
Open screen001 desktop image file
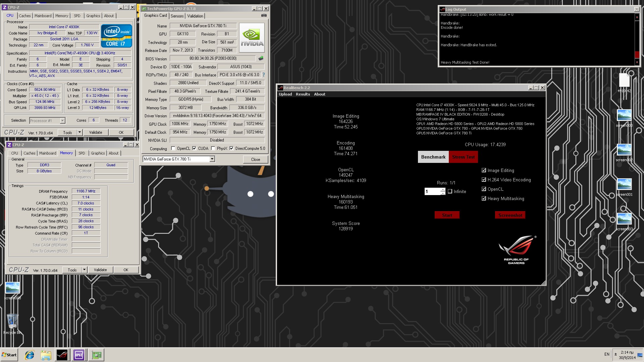coord(624,187)
